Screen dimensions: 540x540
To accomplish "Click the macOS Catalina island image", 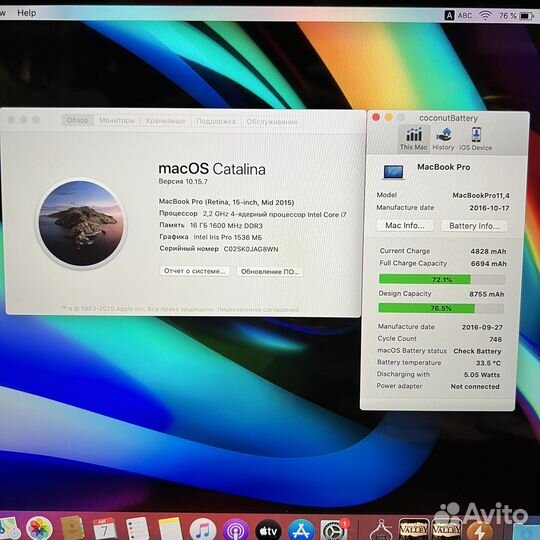I will coord(81,223).
